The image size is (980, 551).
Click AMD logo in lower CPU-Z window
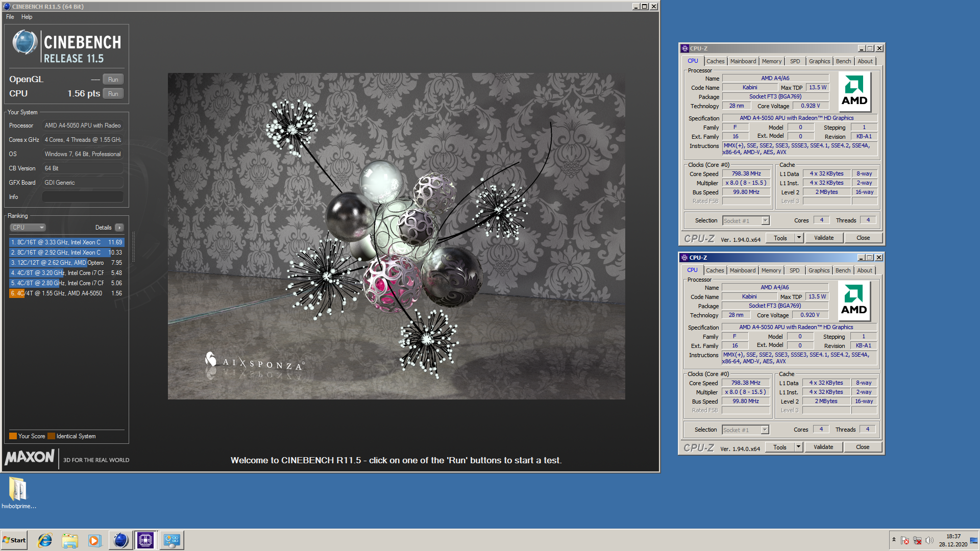click(854, 301)
